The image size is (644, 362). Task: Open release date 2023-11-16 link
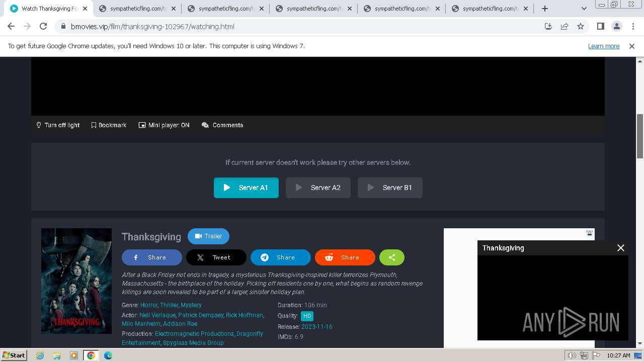317,327
